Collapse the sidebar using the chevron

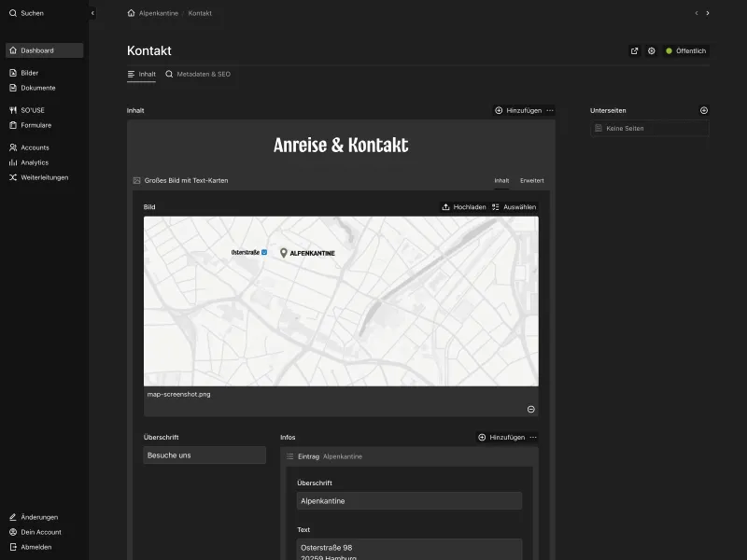tap(92, 13)
